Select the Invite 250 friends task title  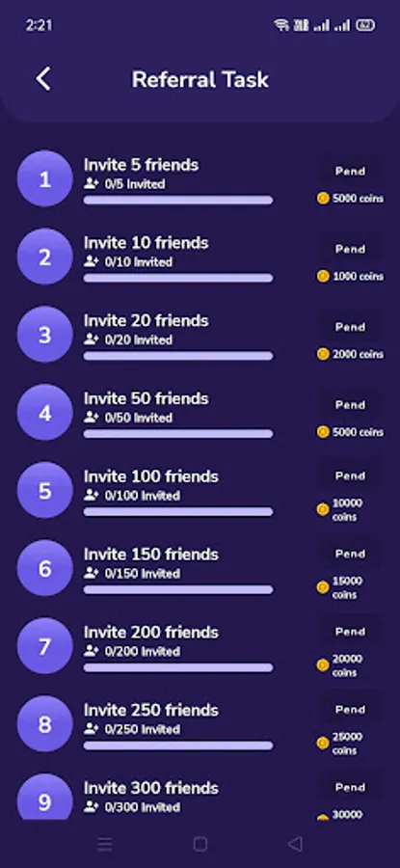151,710
